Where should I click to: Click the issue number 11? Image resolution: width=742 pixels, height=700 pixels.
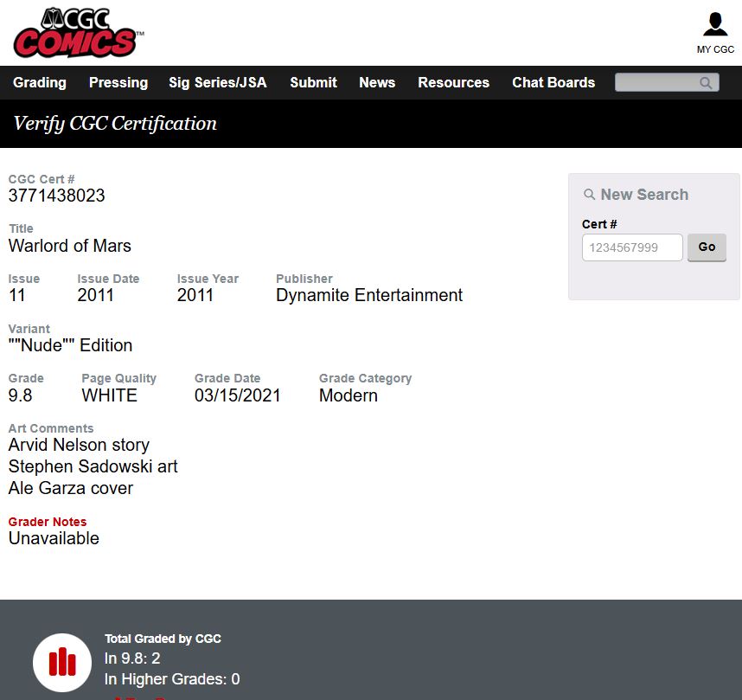(17, 295)
